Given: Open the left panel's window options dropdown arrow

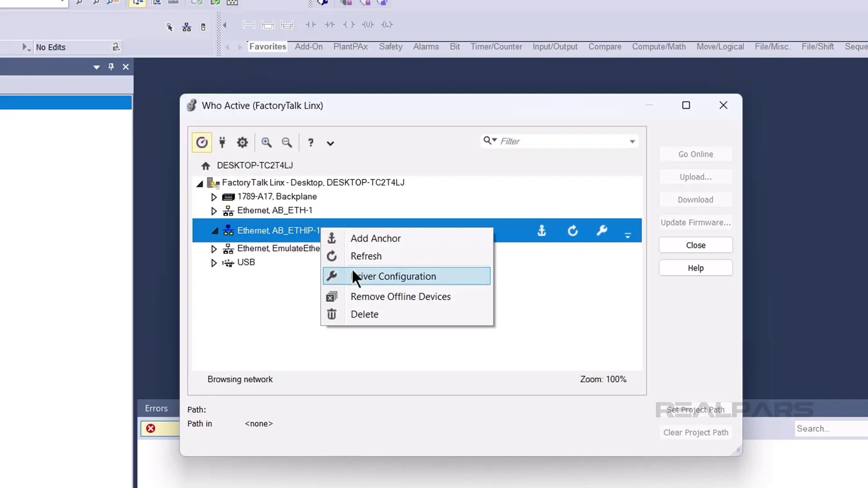Looking at the screenshot, I should coord(96,67).
